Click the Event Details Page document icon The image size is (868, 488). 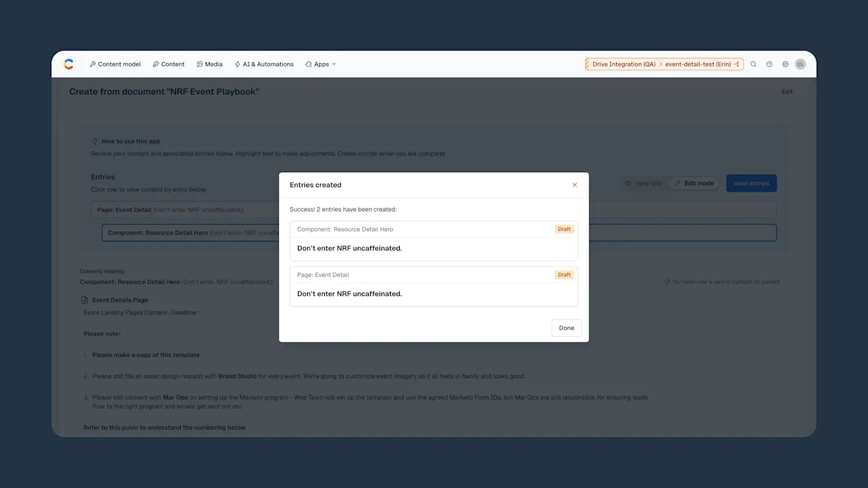pos(84,300)
